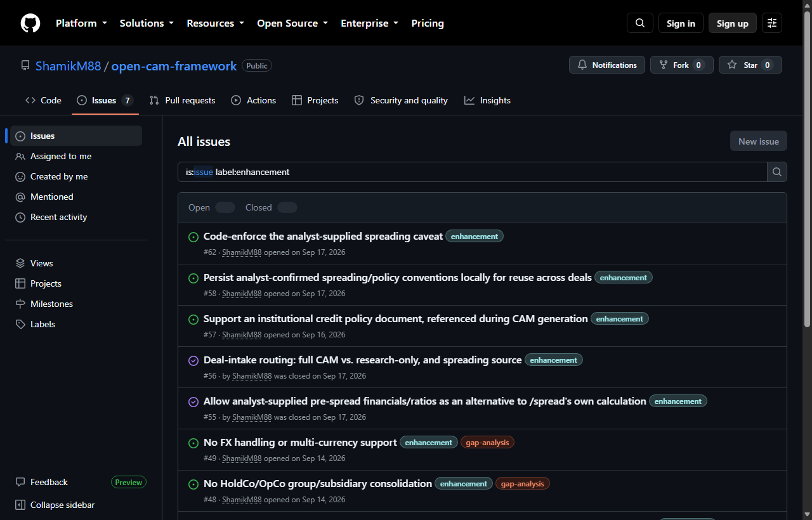
Task: Open issue Persist analyst-confirmed spreading/policy conventions
Action: click(x=398, y=277)
